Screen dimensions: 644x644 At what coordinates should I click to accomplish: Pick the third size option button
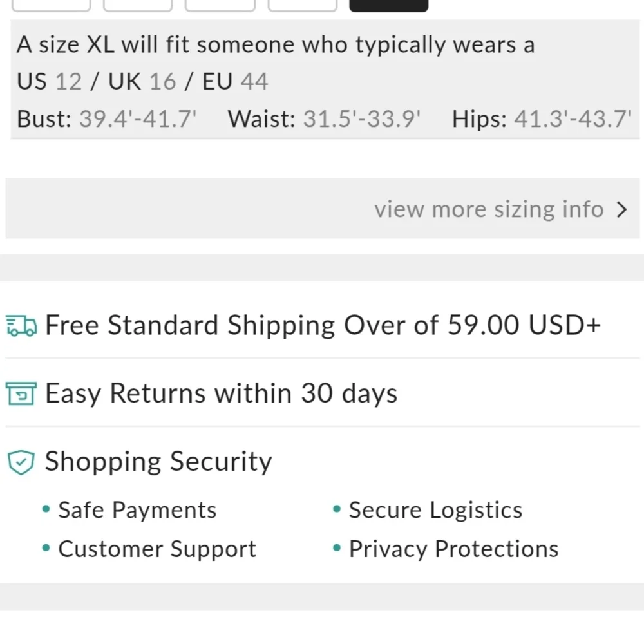tap(220, 6)
